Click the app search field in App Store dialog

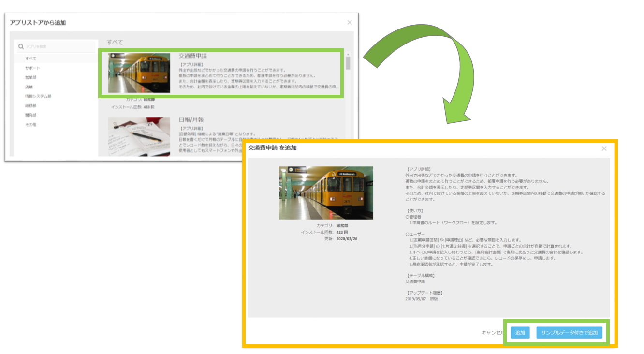(56, 46)
